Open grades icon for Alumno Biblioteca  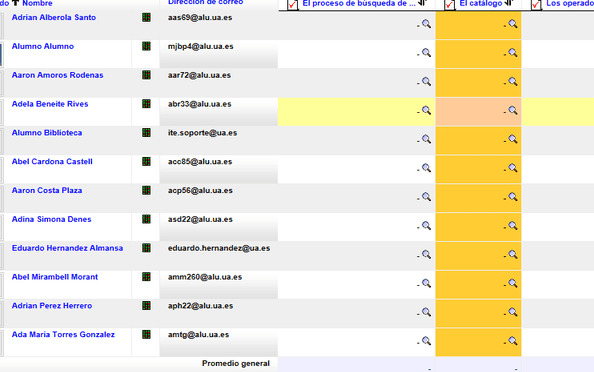(146, 133)
